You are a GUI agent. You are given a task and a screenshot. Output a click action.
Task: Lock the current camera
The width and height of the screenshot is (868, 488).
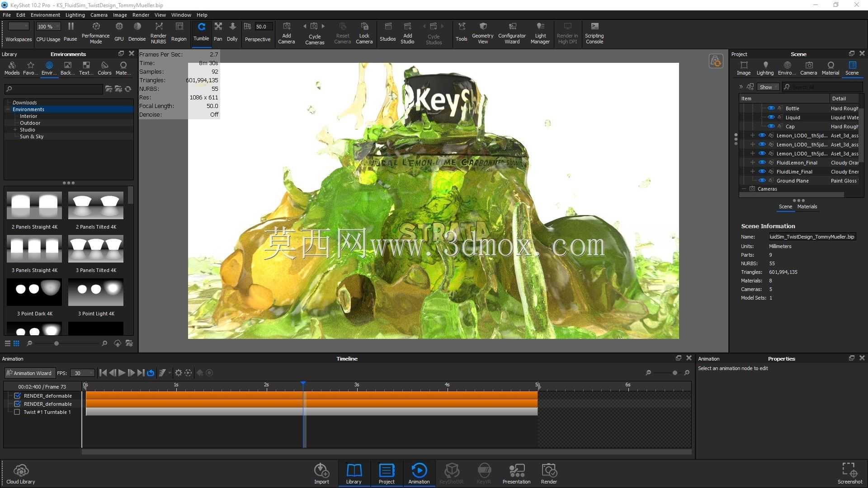click(x=364, y=33)
